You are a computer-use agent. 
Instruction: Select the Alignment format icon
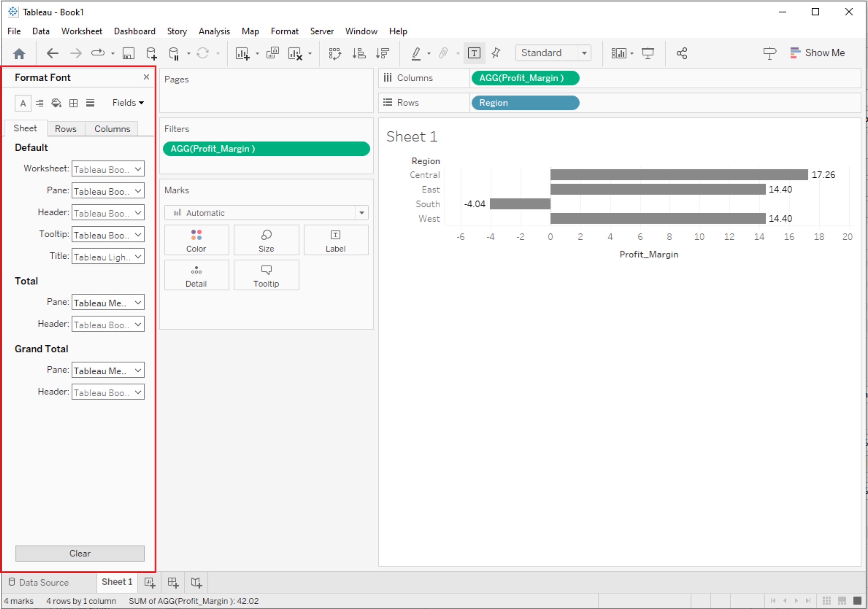pyautogui.click(x=39, y=103)
